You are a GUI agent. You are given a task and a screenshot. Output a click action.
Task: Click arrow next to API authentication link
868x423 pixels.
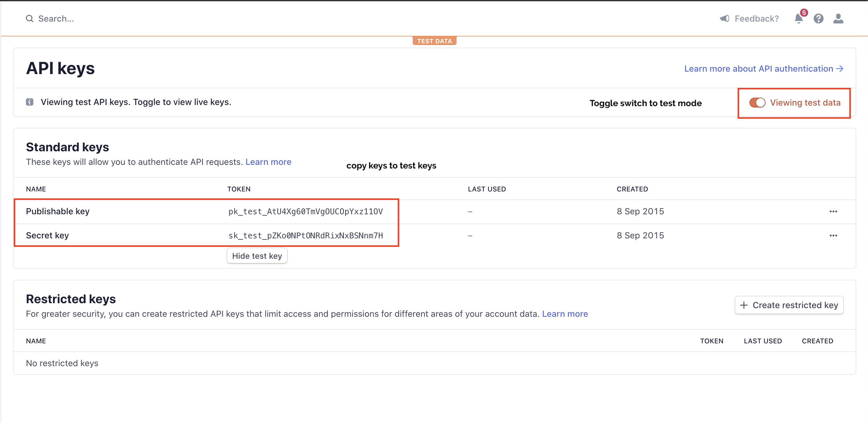tap(840, 69)
